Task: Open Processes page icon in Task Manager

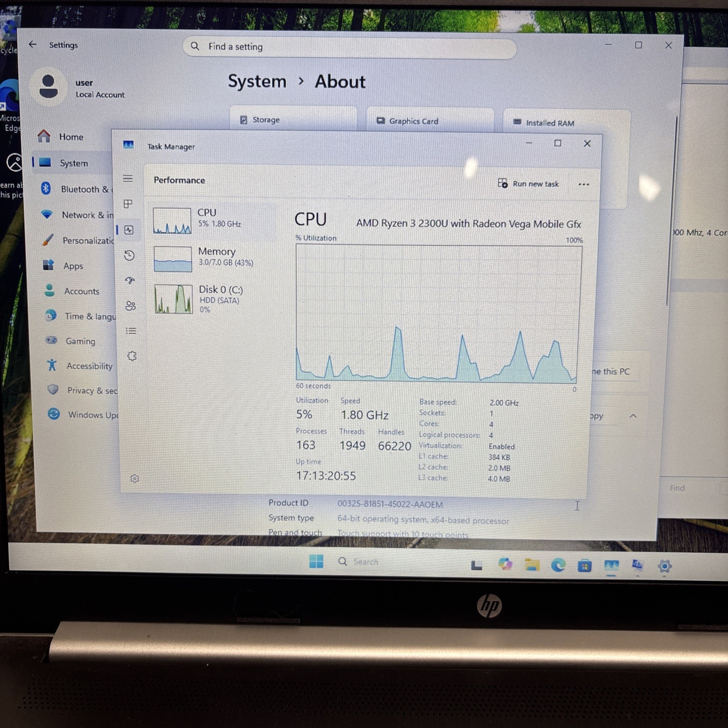Action: point(128,204)
